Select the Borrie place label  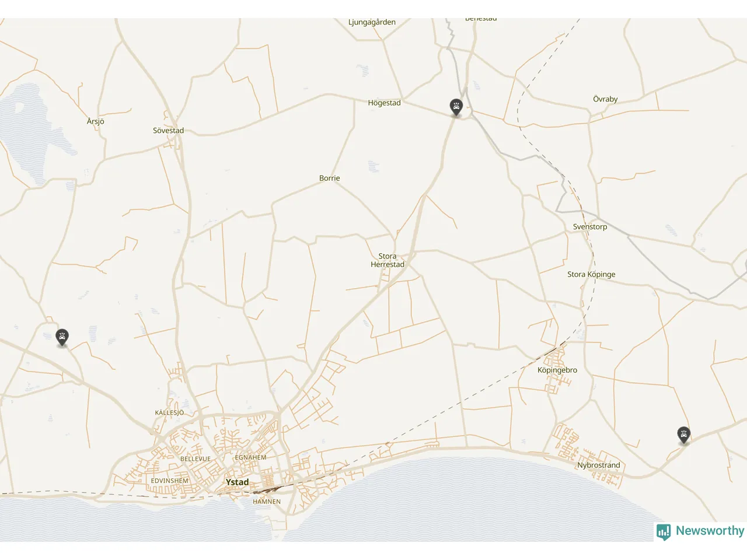click(x=329, y=178)
